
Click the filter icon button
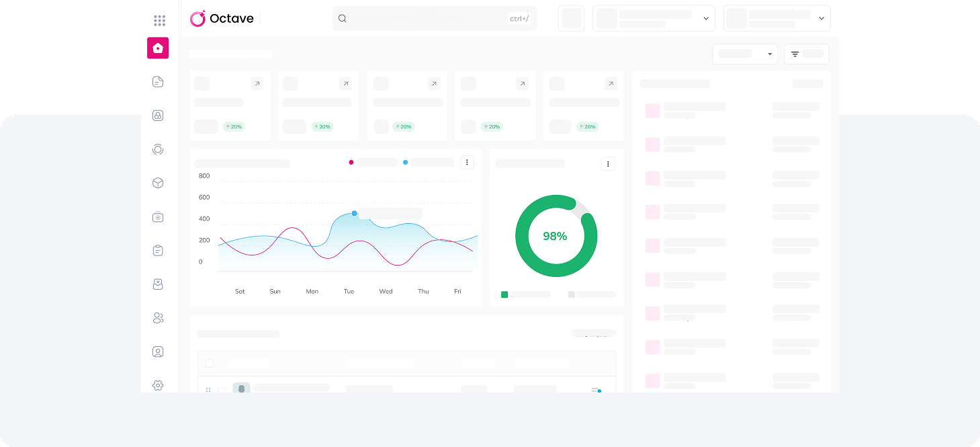point(806,54)
